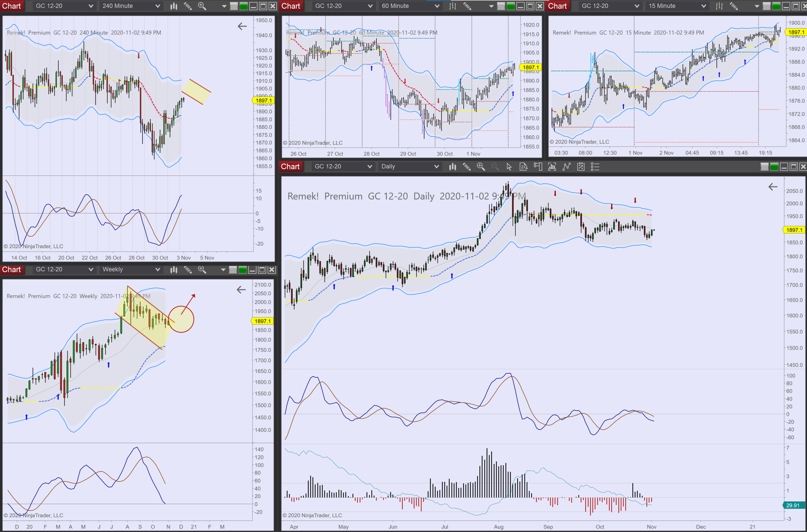
Task: Click yellow 1897.1 price marker on Daily axis
Action: (794, 230)
